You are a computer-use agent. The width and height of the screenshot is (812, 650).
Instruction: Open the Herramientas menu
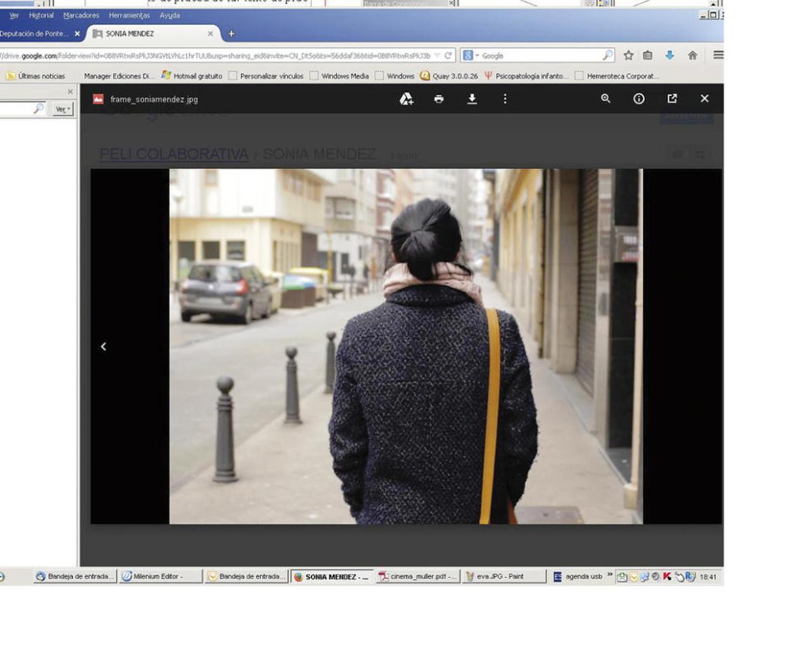[x=129, y=15]
